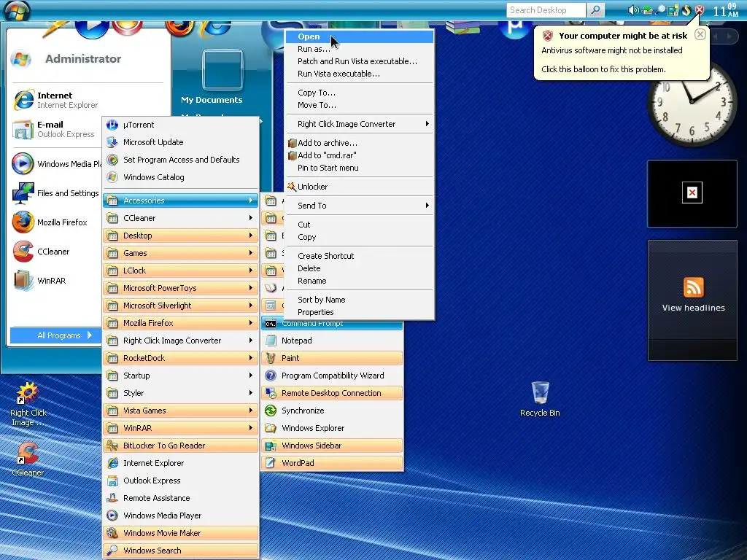Click the red security shield tray icon
Image resolution: width=747 pixels, height=560 pixels.
(700, 10)
